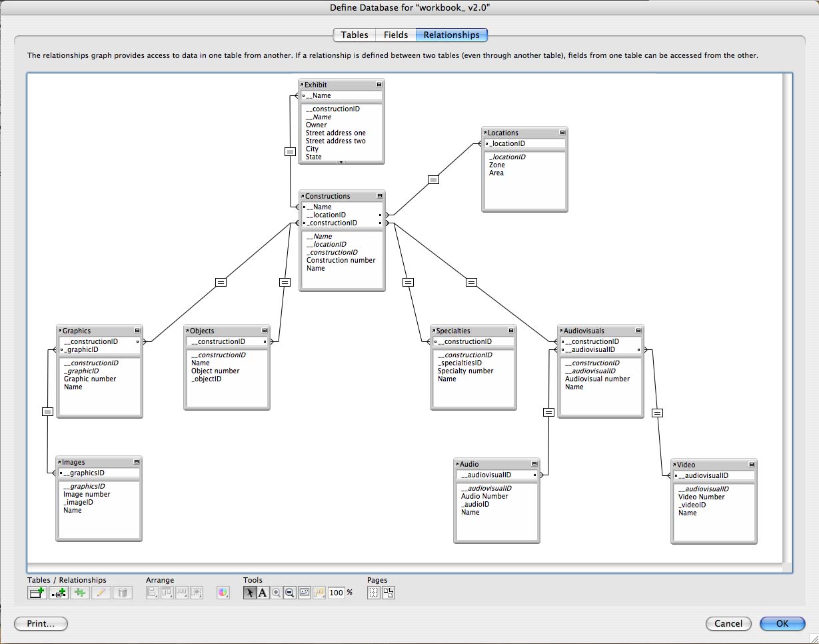Open the align left edges arrange dropdown
The image size is (819, 644).
click(x=153, y=593)
